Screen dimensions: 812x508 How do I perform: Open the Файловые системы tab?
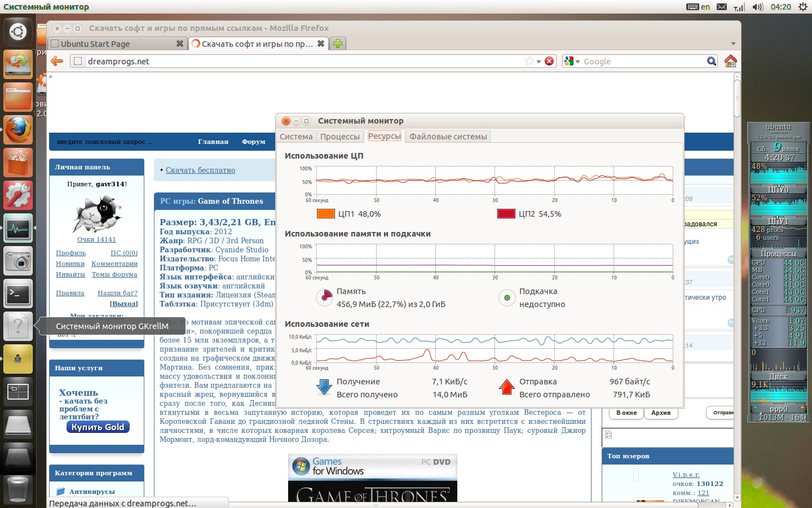[448, 137]
